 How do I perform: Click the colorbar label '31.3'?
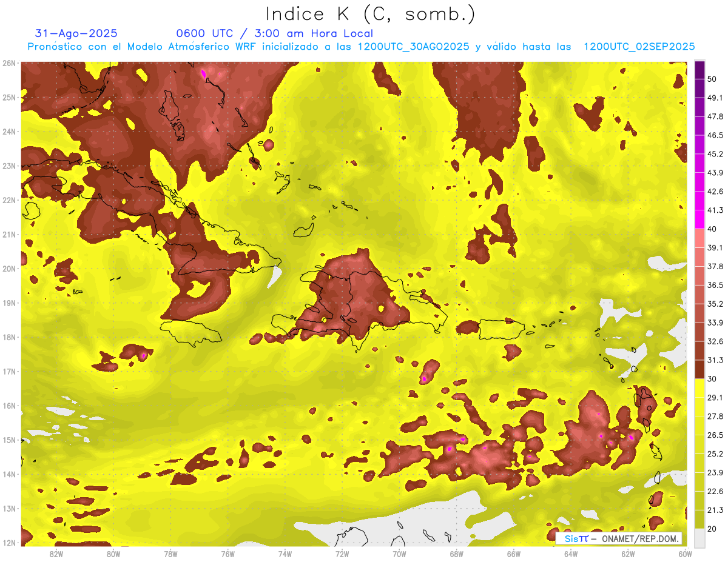715,361
